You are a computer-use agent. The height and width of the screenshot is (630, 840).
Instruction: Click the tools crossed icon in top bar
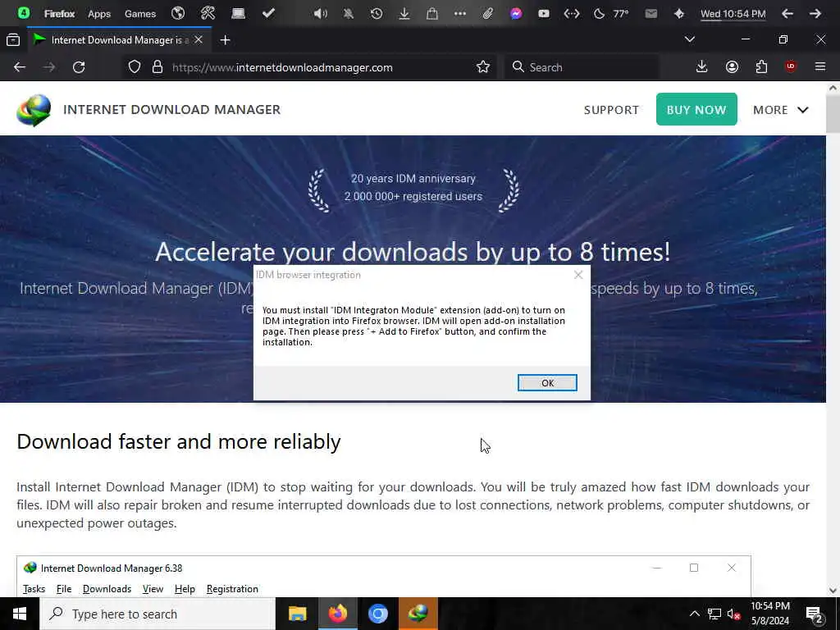click(x=208, y=13)
